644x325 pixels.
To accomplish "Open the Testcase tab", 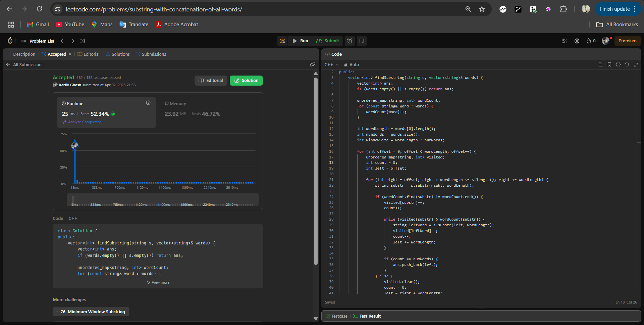I will [337, 316].
